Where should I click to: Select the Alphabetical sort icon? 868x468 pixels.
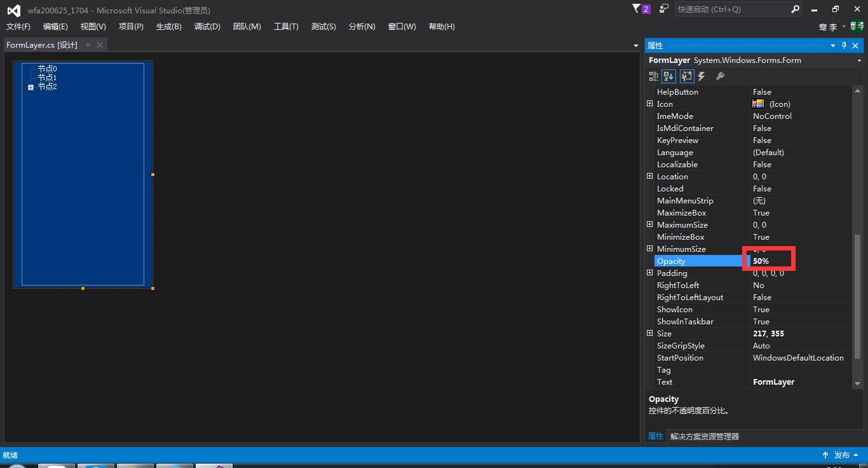[x=668, y=76]
